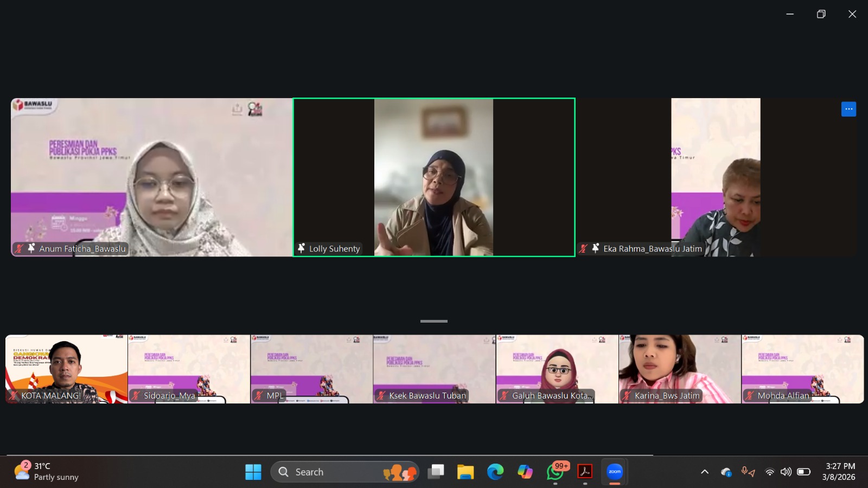Click the Anum Faticha_Bawaslu name label
Screen dimensions: 868x488
(82, 248)
